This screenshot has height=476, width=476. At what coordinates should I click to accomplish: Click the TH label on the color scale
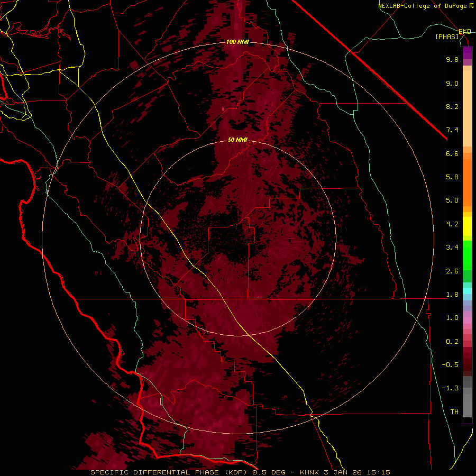[454, 412]
